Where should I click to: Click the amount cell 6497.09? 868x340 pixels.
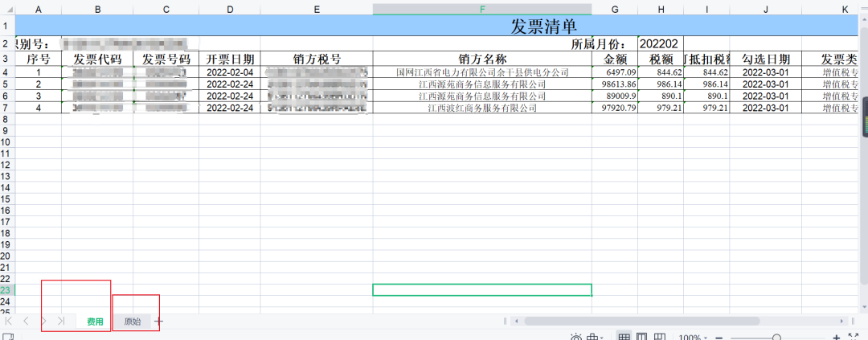[x=615, y=72]
